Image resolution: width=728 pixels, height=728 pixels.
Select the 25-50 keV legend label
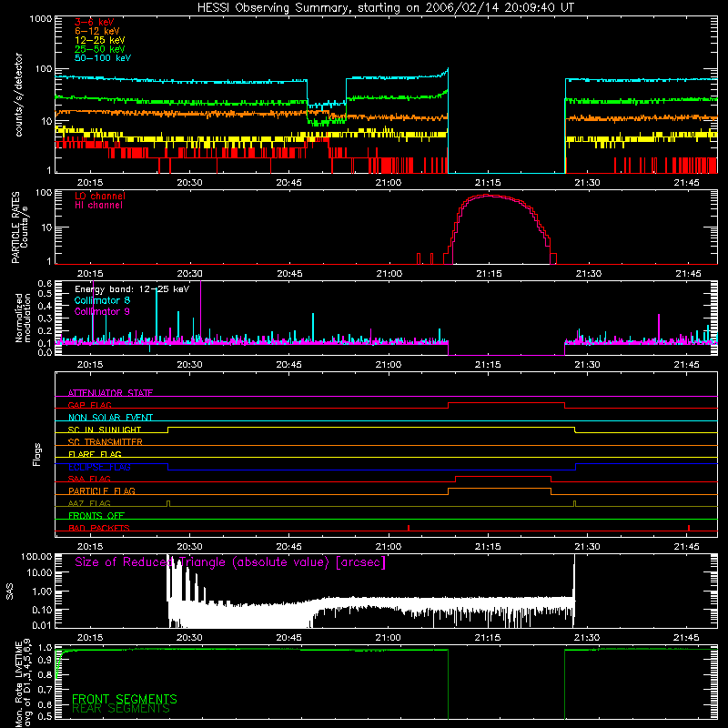click(x=100, y=49)
